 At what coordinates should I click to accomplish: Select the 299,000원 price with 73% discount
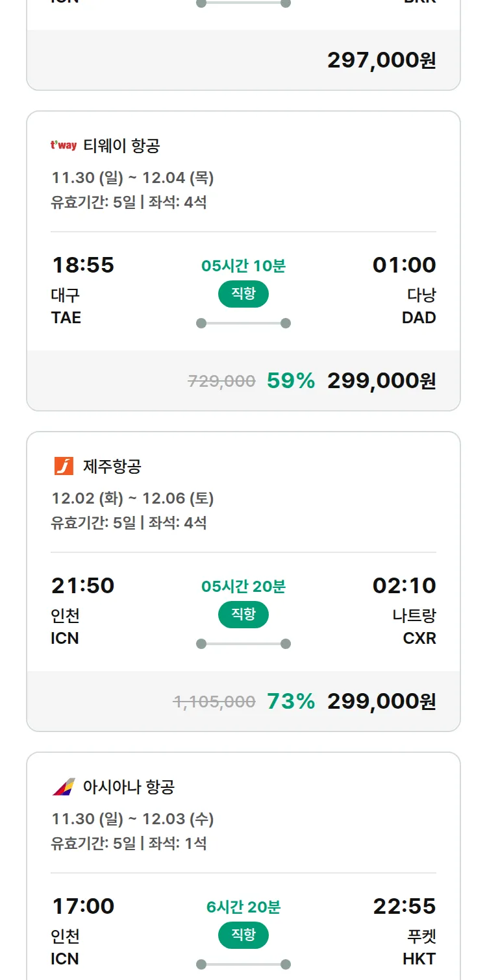point(381,702)
